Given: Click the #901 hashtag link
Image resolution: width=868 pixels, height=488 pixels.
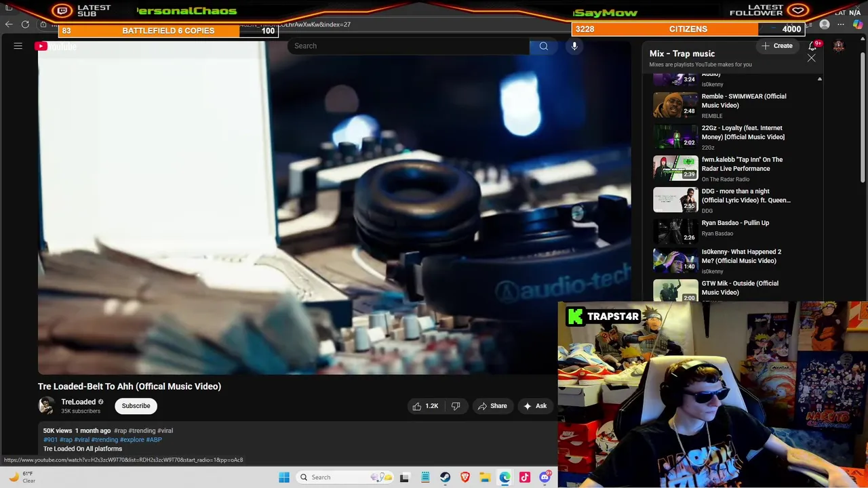Looking at the screenshot, I should 50,440.
